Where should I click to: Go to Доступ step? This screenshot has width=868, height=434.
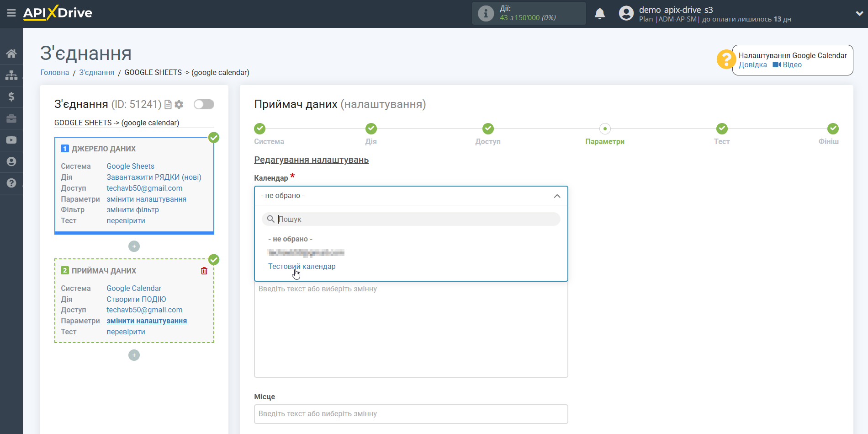(x=488, y=129)
